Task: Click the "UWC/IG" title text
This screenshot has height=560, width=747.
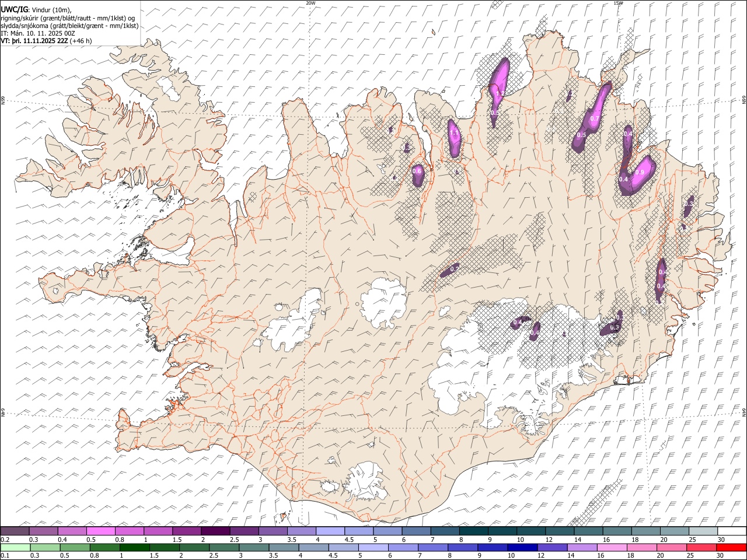Action: click(14, 10)
